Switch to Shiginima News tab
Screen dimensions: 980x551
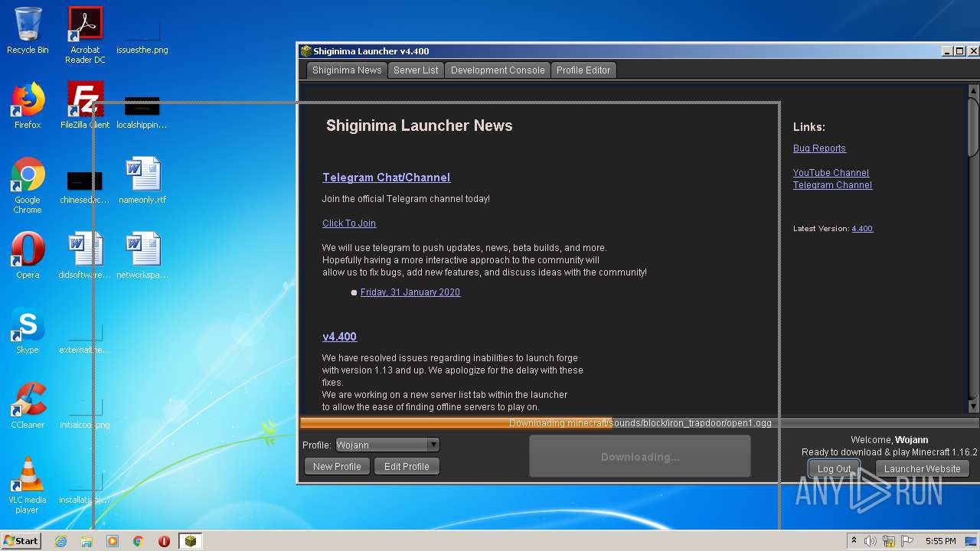tap(347, 70)
